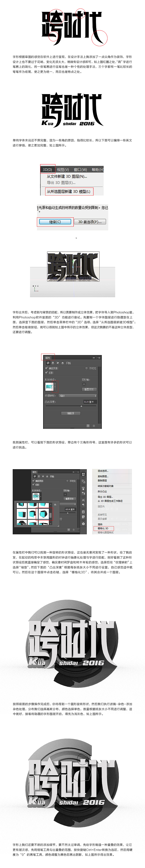Screen dimensions: 145x868
Task: Toggle 捕捉阴影 checkbox in the 51.9 厘米 panel
Action: [x=47, y=369]
